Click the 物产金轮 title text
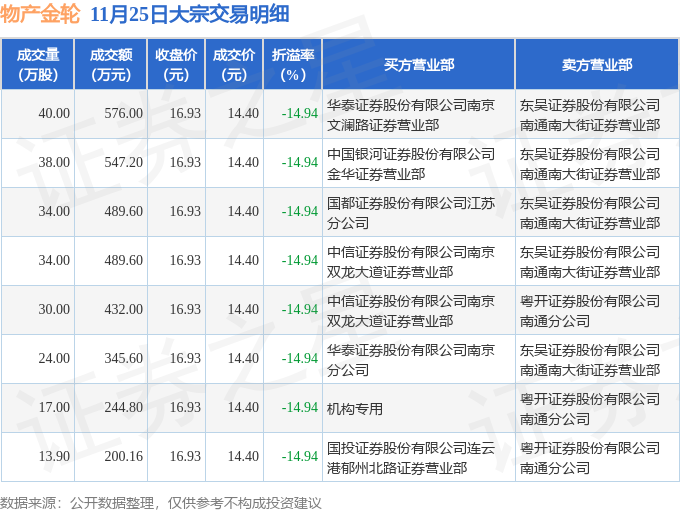Screen dimensions: 680x512 tap(40, 14)
